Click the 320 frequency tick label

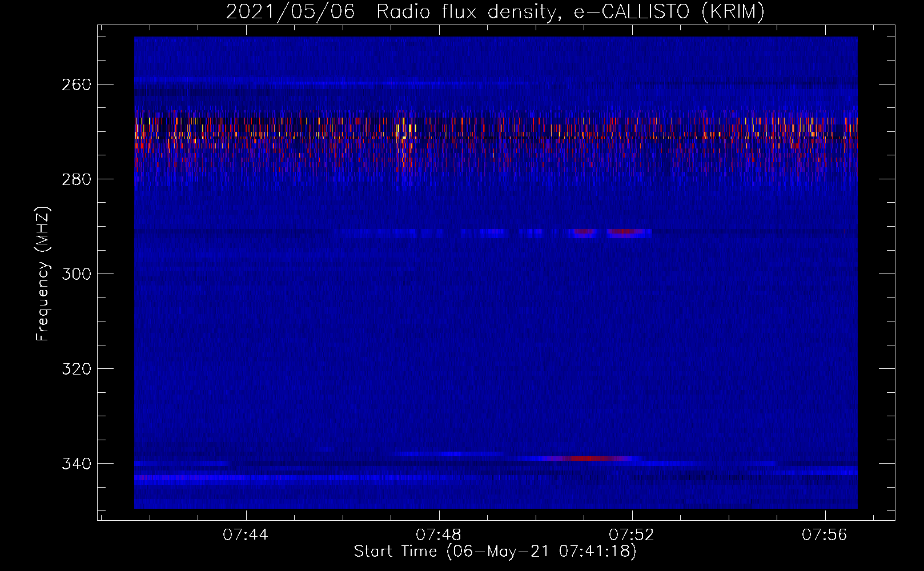[77, 369]
